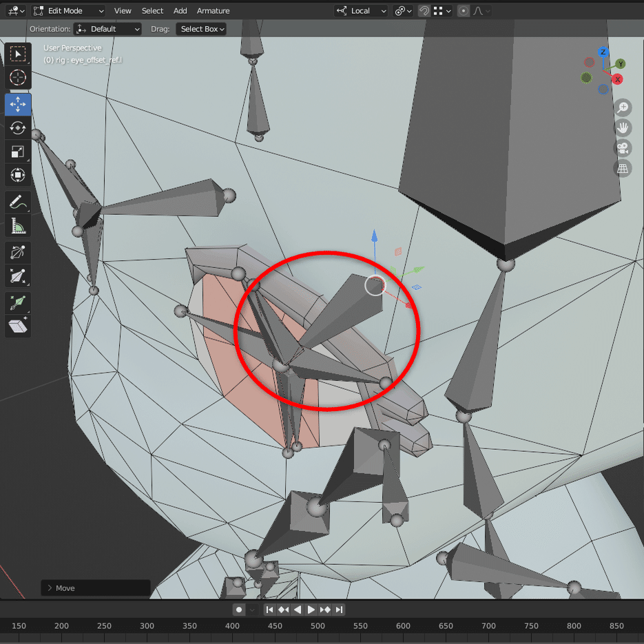Open the Drag Select Box dropdown
Image resolution: width=644 pixels, height=644 pixels.
pos(201,29)
